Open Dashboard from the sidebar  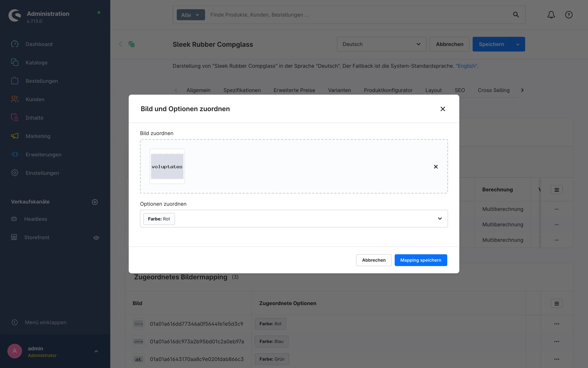(x=39, y=44)
